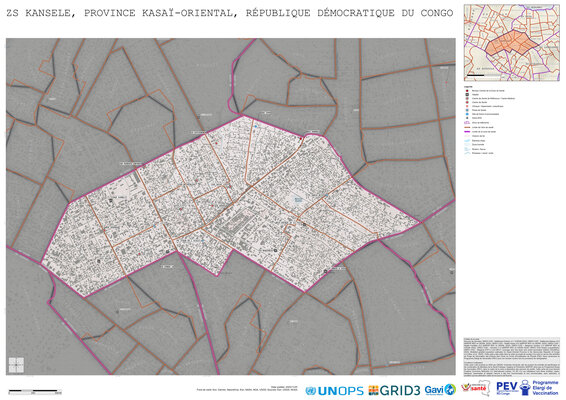Click the PEV Programme Elargi de Vaccination logo
Viewport: 566px width, 400px height.
tap(527, 387)
